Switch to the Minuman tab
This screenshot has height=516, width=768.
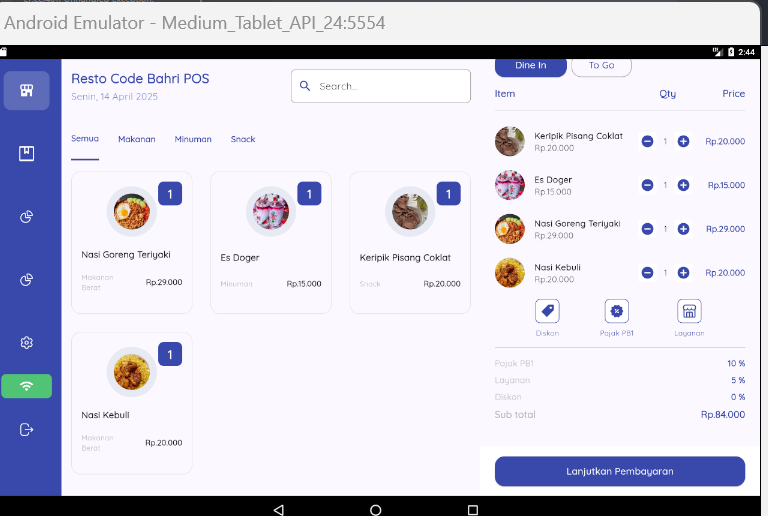click(x=193, y=140)
